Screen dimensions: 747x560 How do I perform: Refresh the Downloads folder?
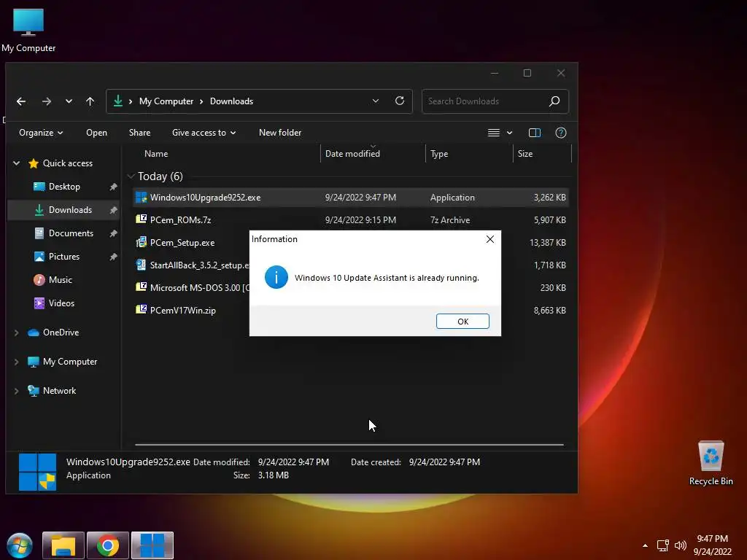400,101
